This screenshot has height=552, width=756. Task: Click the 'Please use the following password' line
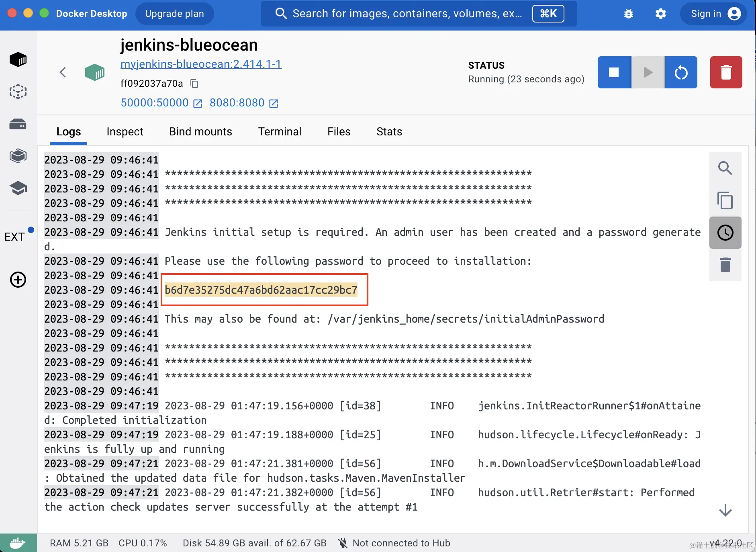coord(348,261)
